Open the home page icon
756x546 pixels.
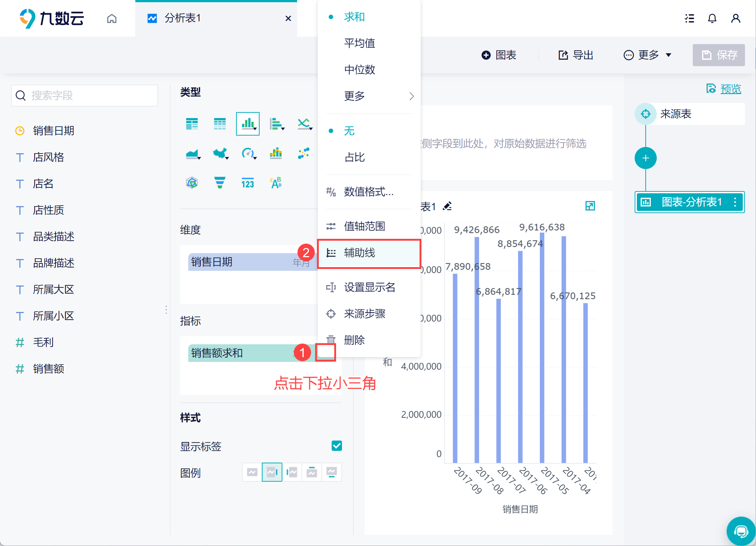point(112,18)
